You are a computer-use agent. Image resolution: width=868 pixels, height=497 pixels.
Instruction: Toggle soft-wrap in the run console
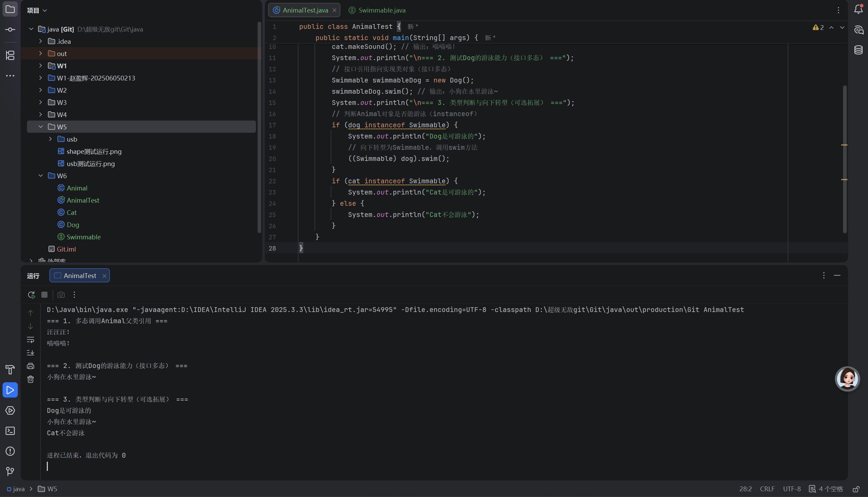coord(30,339)
